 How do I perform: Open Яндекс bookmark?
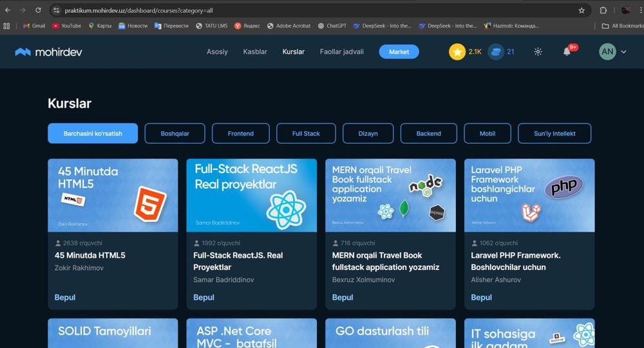point(247,26)
